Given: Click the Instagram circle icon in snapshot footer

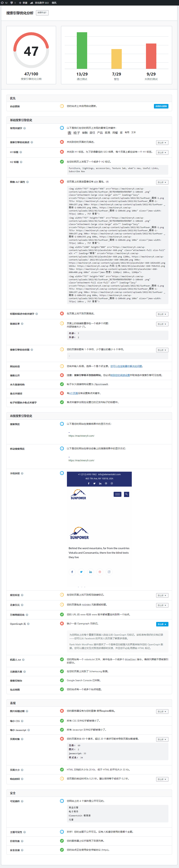Looking at the screenshot, I should tap(109, 572).
